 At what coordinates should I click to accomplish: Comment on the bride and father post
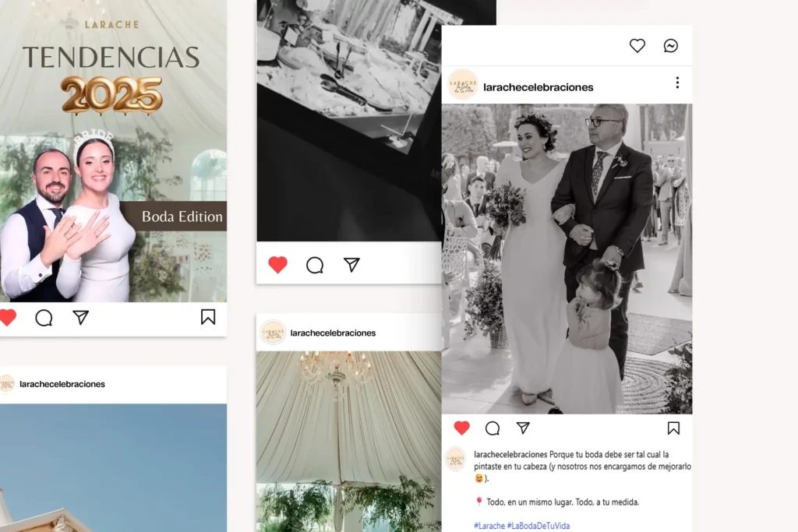[493, 428]
